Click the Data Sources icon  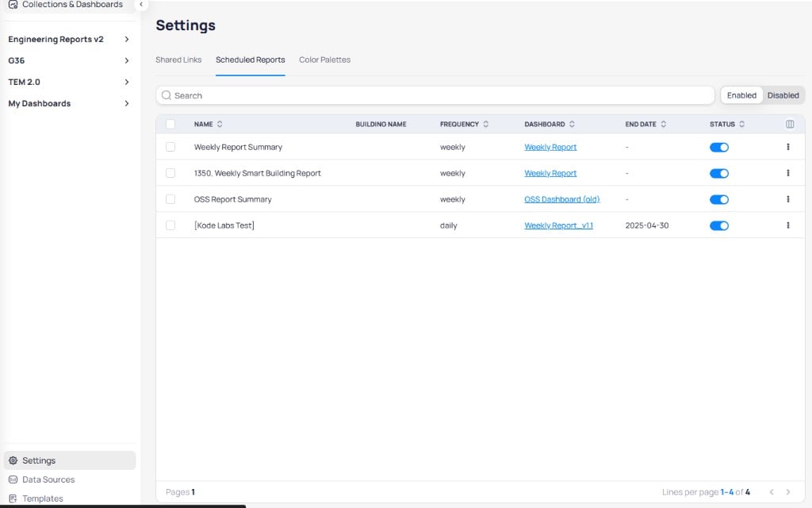point(13,479)
